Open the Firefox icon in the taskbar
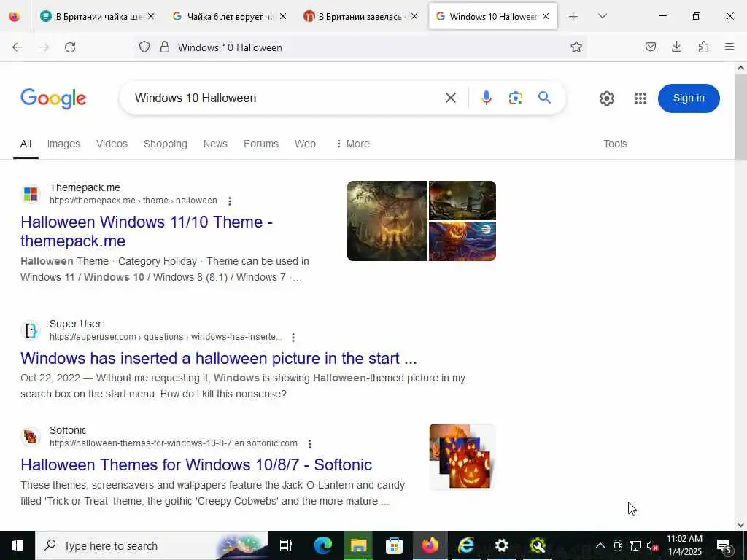 pos(430,545)
